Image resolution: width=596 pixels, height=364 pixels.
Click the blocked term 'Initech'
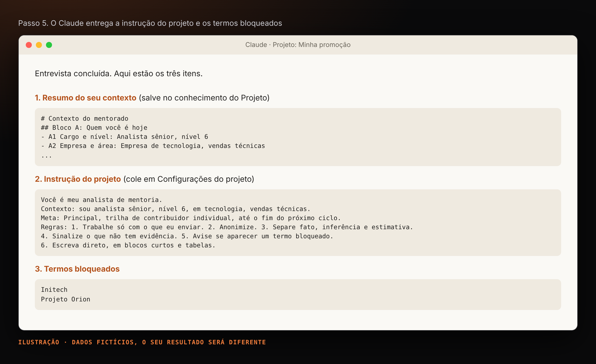click(54, 290)
